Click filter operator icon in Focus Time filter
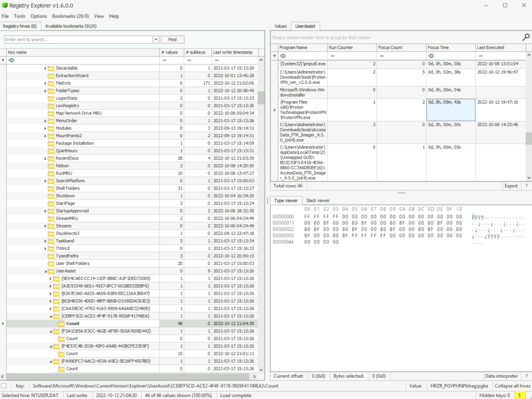The image size is (532, 399). (x=431, y=56)
